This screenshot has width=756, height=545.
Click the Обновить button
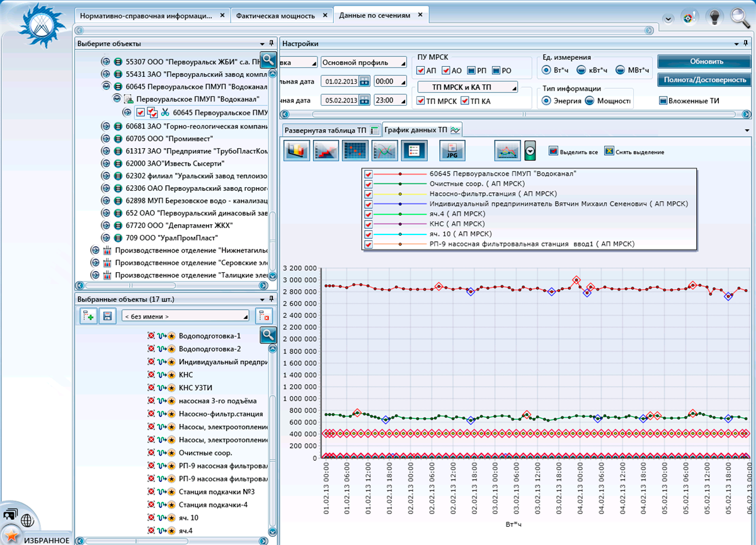pos(706,62)
